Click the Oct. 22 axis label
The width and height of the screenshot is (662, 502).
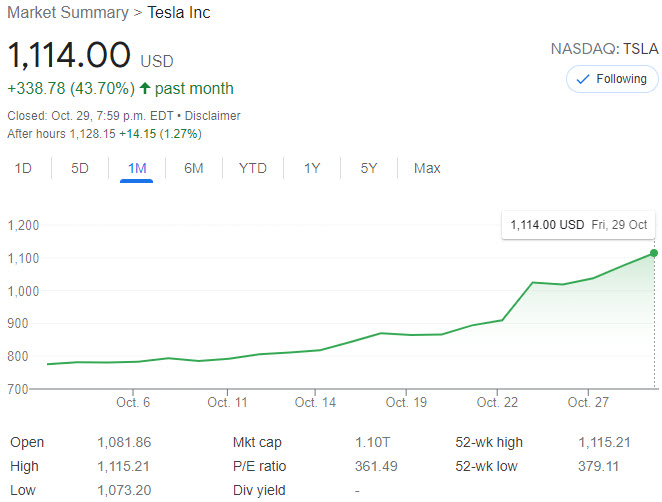497,402
